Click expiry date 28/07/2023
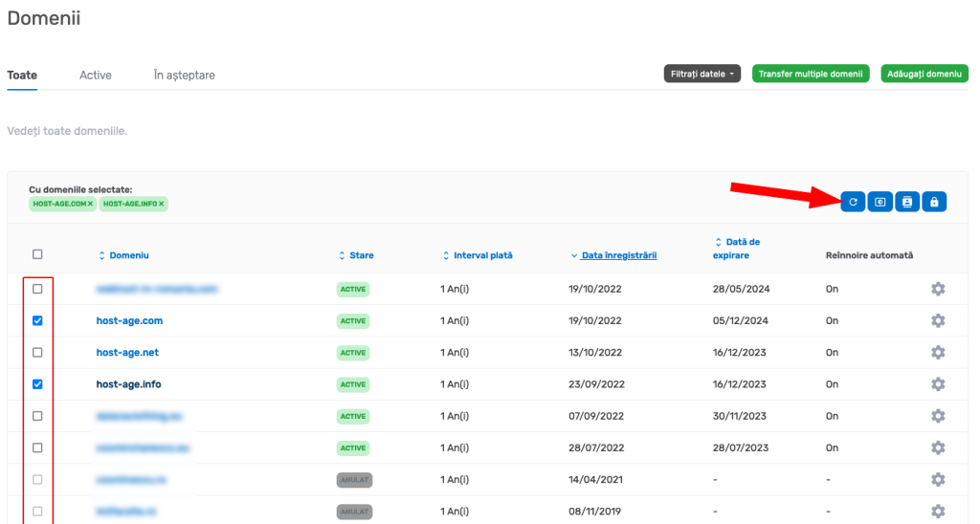The image size is (980, 524). click(741, 448)
